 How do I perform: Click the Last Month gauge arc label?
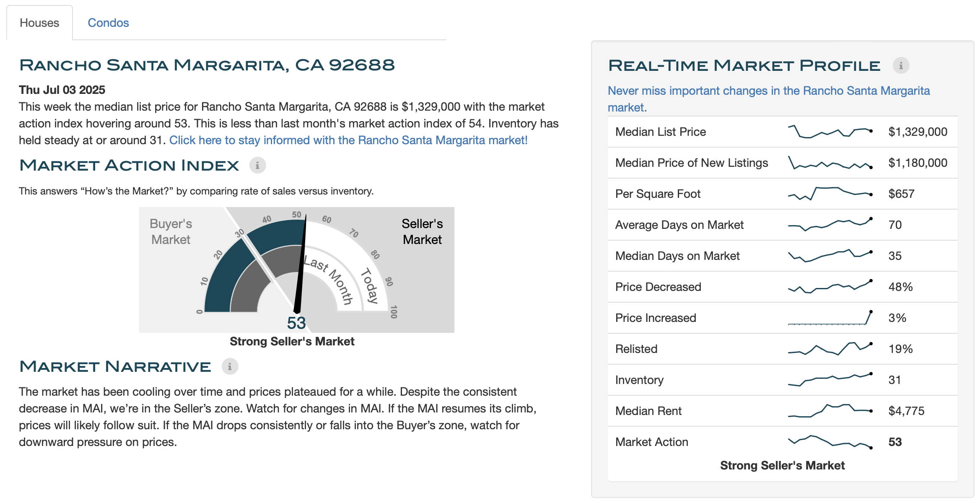pyautogui.click(x=328, y=280)
